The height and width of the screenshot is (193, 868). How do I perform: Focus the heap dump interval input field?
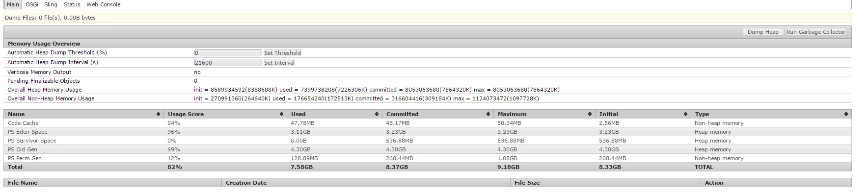point(228,63)
